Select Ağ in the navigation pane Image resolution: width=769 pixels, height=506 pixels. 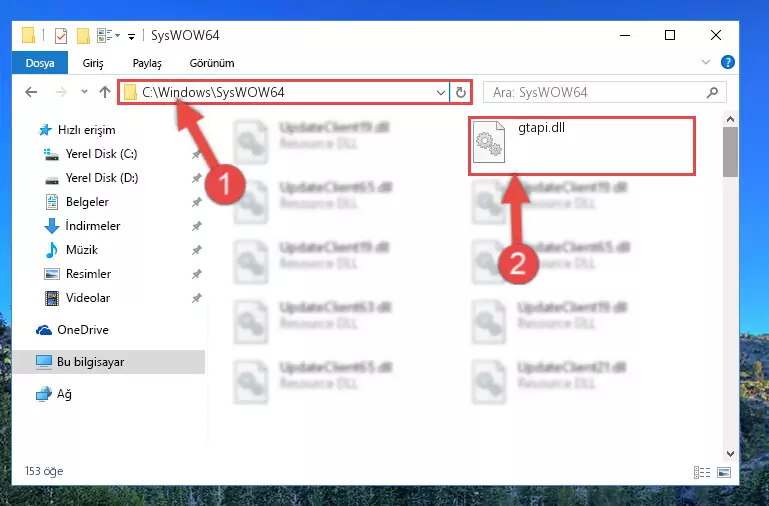tap(54, 394)
